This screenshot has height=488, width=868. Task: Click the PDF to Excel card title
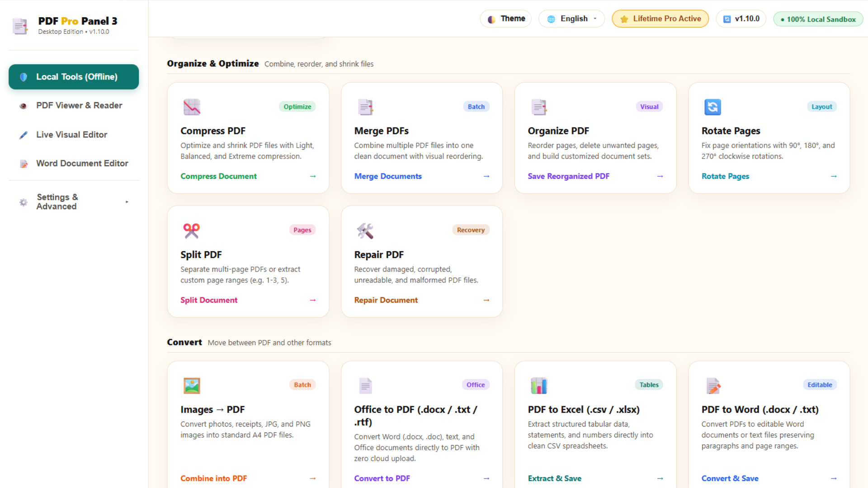click(584, 410)
